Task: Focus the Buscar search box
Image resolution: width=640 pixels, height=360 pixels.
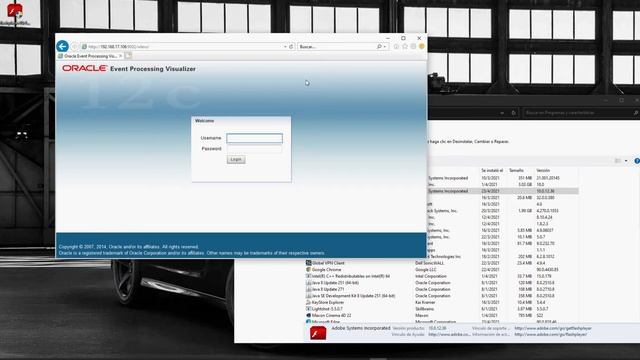Action: (337, 47)
